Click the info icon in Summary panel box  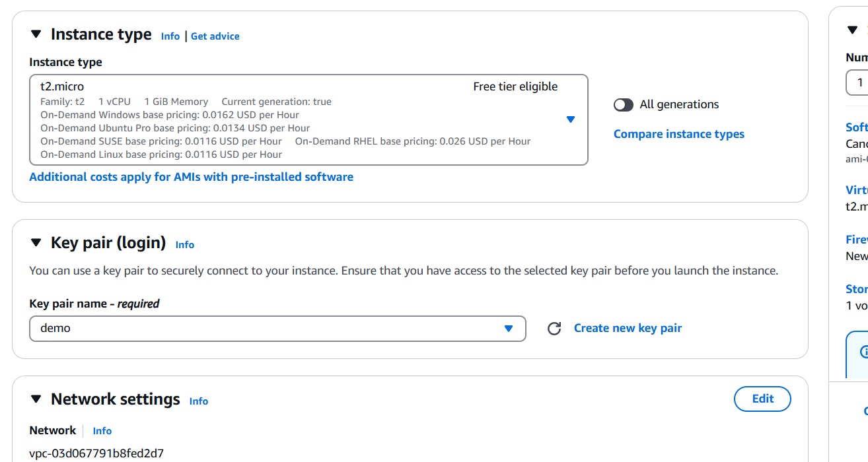(x=863, y=352)
